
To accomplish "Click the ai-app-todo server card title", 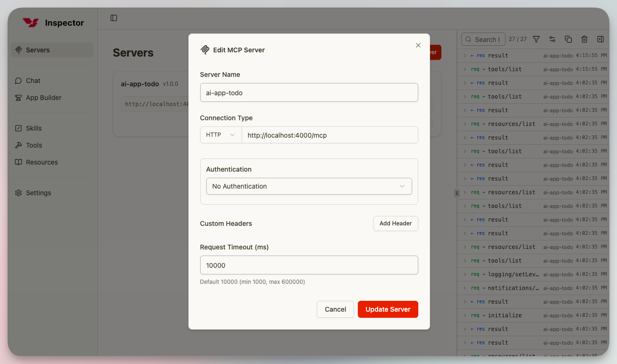I will click(140, 84).
